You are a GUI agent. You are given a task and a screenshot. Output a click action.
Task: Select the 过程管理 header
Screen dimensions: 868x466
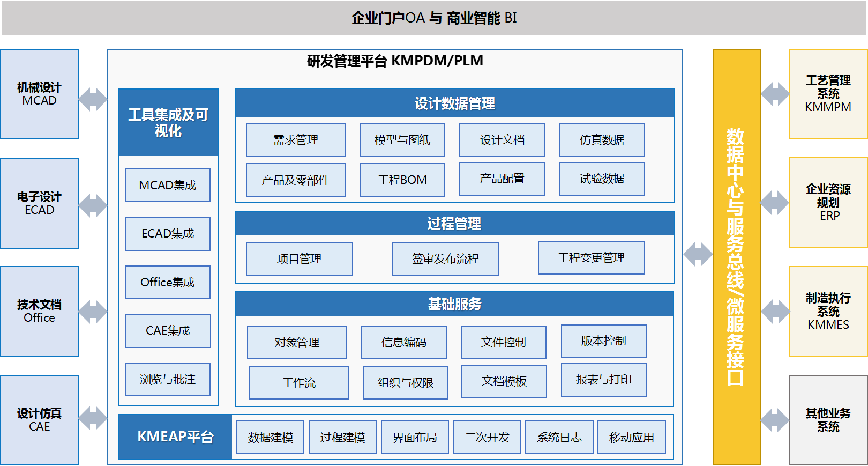click(x=454, y=224)
